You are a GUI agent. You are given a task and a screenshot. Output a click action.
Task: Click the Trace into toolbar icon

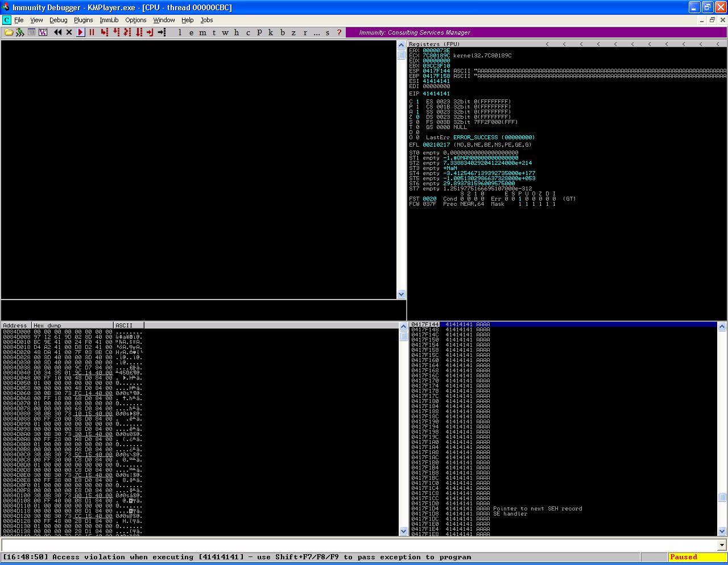click(x=127, y=32)
